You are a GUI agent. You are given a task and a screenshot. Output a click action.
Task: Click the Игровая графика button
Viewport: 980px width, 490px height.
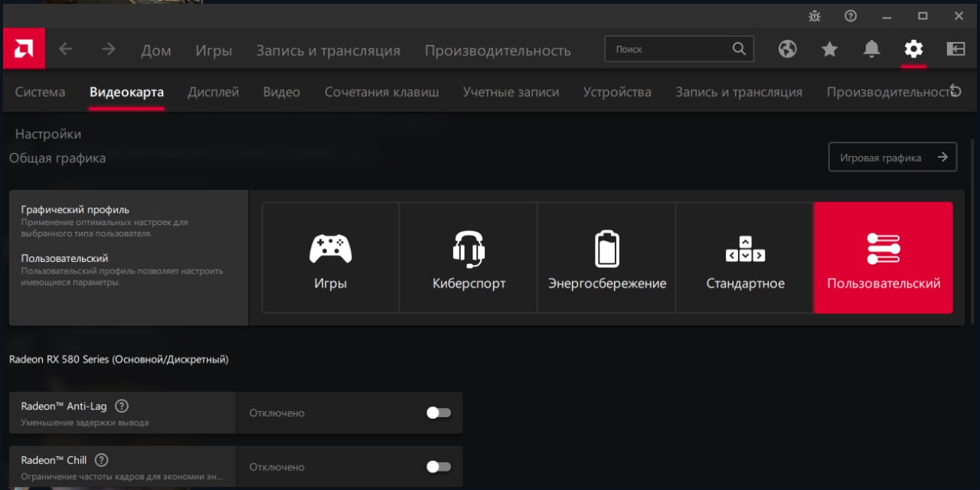[x=893, y=157]
